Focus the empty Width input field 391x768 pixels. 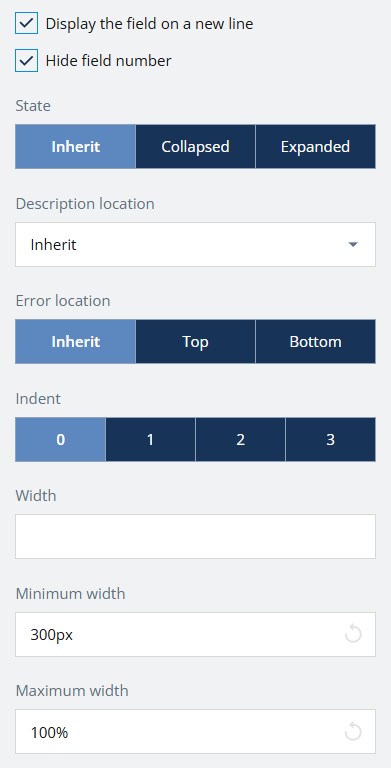click(196, 536)
